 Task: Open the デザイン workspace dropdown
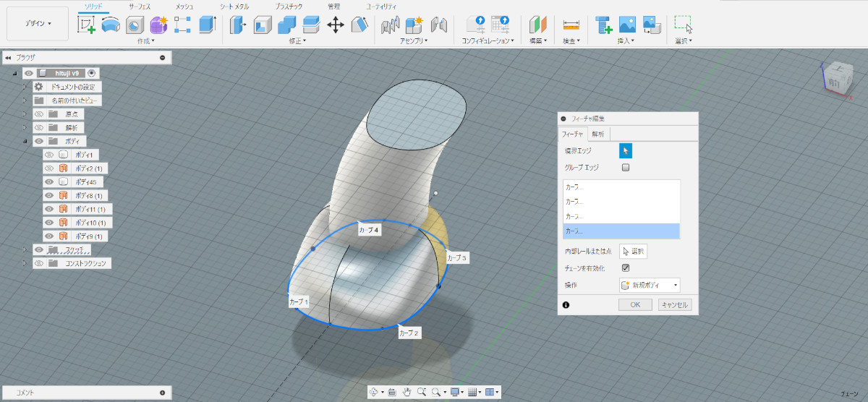click(x=38, y=24)
